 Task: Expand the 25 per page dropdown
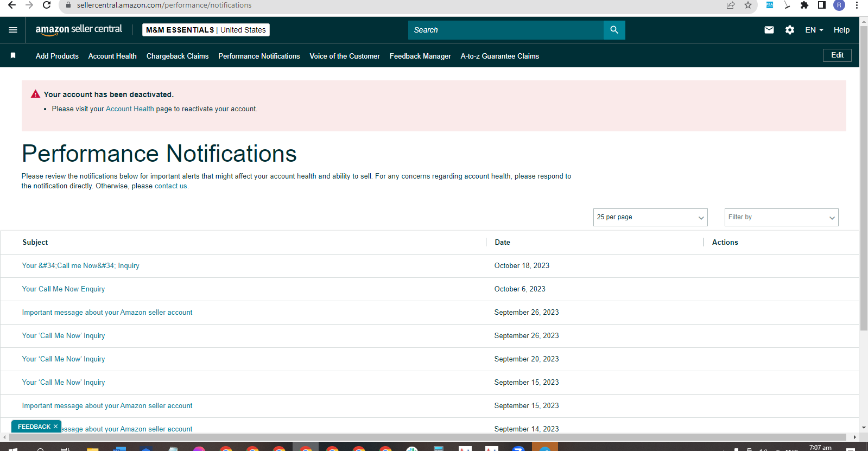(650, 217)
